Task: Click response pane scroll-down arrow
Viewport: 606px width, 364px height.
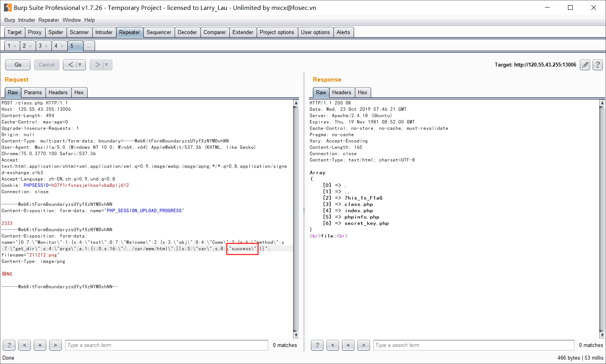Action: click(602, 335)
